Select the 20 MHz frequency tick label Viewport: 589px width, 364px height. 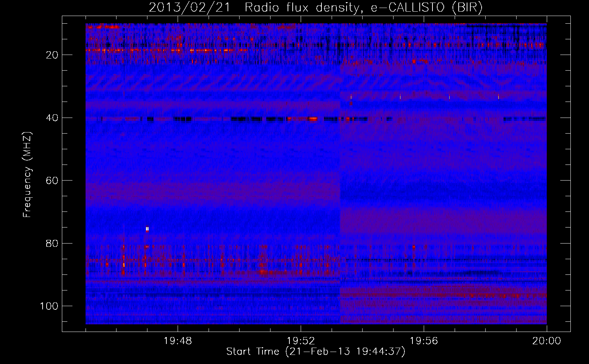pos(52,55)
